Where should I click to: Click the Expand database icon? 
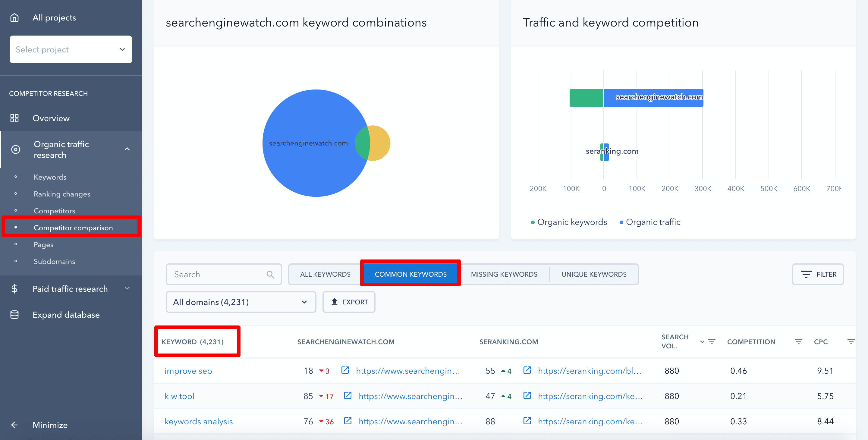14,315
